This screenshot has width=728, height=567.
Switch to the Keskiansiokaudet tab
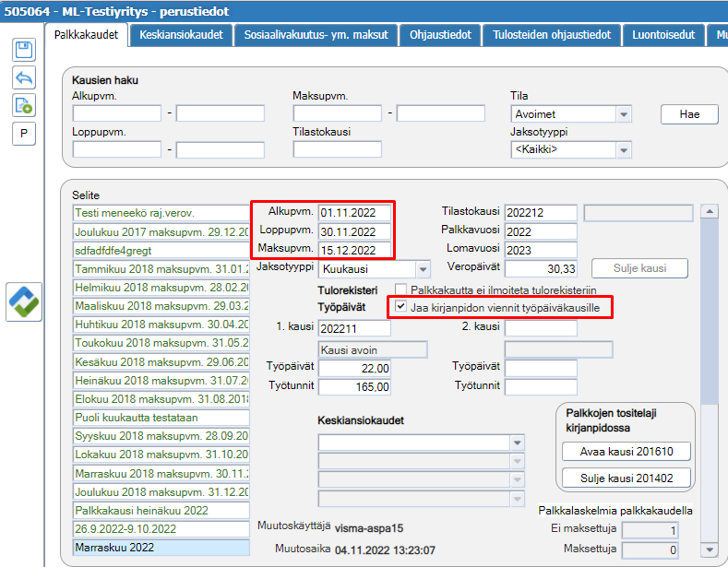[181, 35]
